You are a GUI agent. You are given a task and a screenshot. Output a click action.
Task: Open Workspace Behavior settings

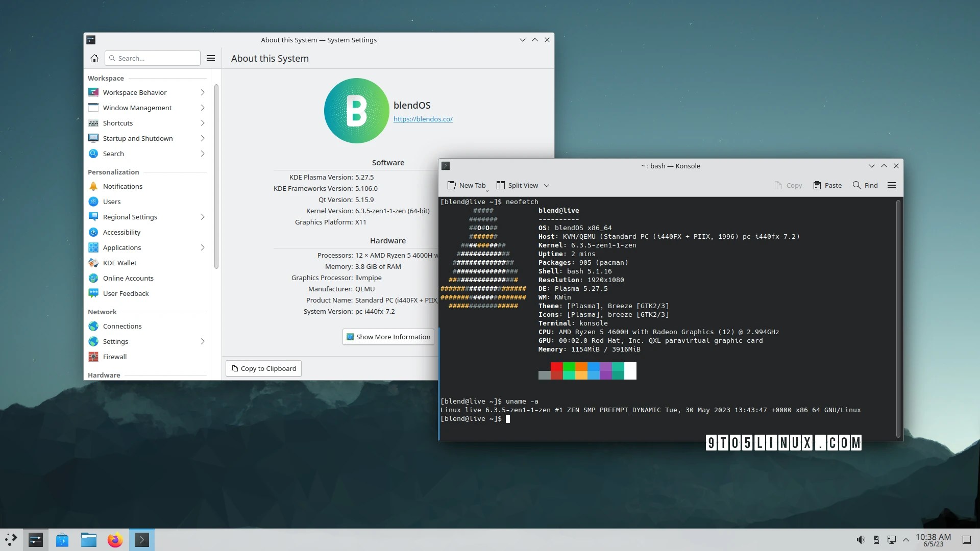click(x=135, y=92)
